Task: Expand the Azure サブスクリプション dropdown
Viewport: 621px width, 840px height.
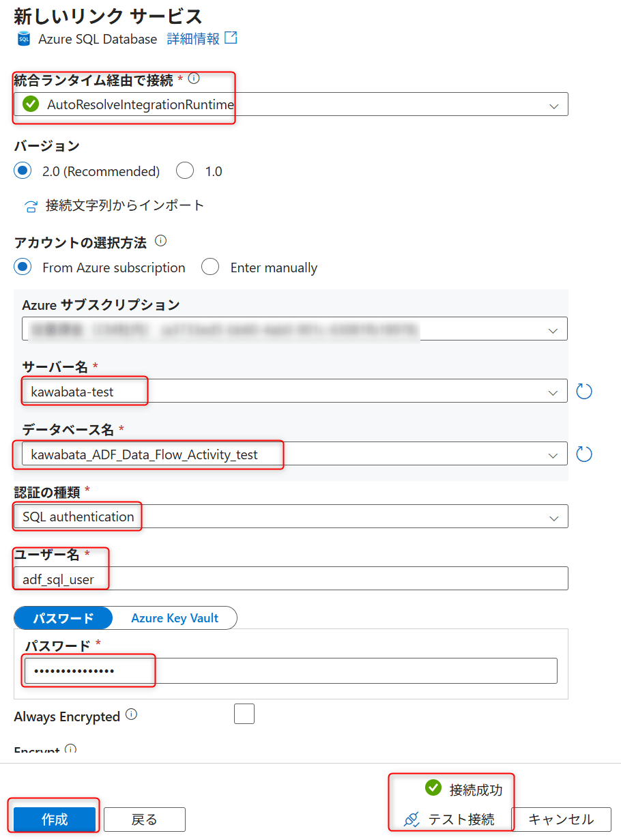Action: 295,329
